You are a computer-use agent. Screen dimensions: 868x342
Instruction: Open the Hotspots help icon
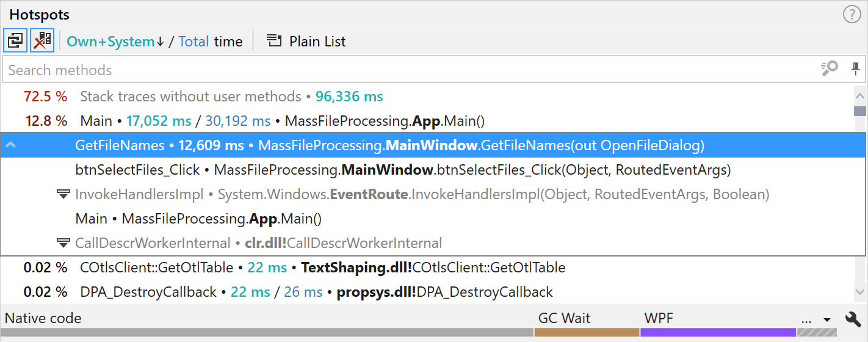(852, 15)
